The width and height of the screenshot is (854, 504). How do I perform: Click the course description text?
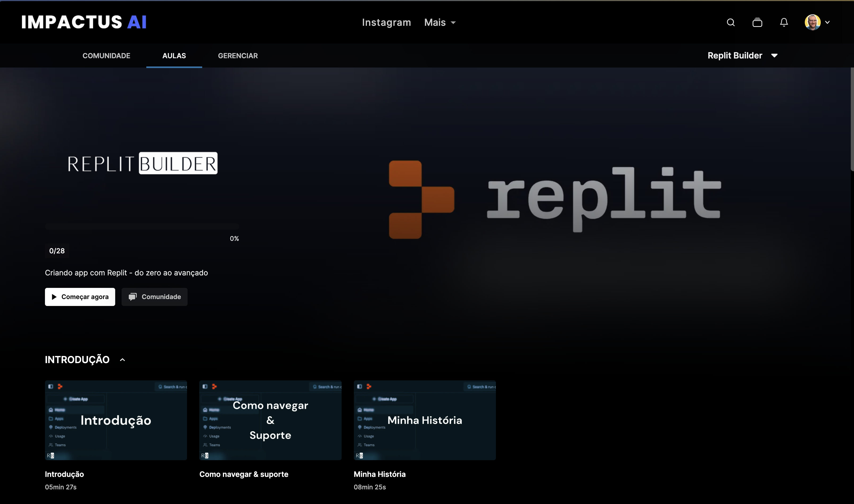coord(126,273)
